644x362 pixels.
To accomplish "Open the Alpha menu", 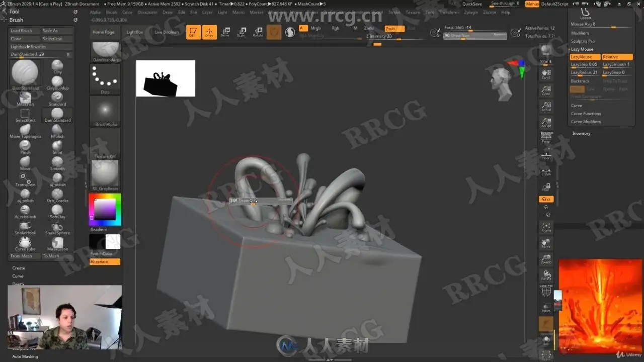I will [x=95, y=12].
